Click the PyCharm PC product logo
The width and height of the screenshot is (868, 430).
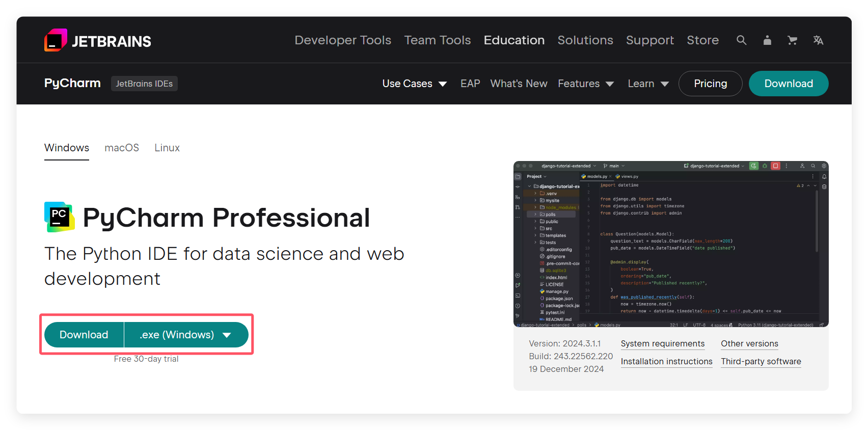coord(60,217)
